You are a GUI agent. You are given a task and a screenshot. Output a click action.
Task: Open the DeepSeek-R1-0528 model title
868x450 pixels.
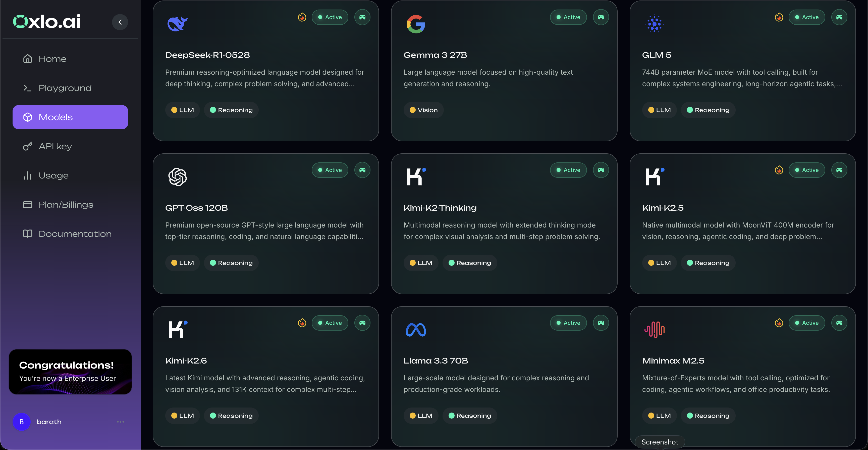click(207, 55)
